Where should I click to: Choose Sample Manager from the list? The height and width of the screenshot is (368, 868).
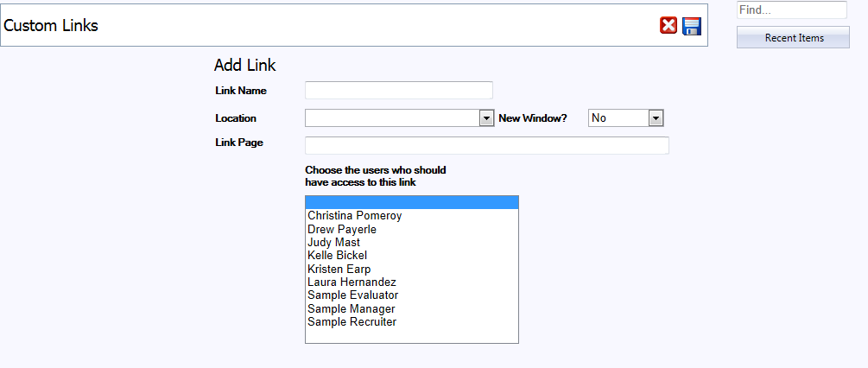click(x=352, y=308)
